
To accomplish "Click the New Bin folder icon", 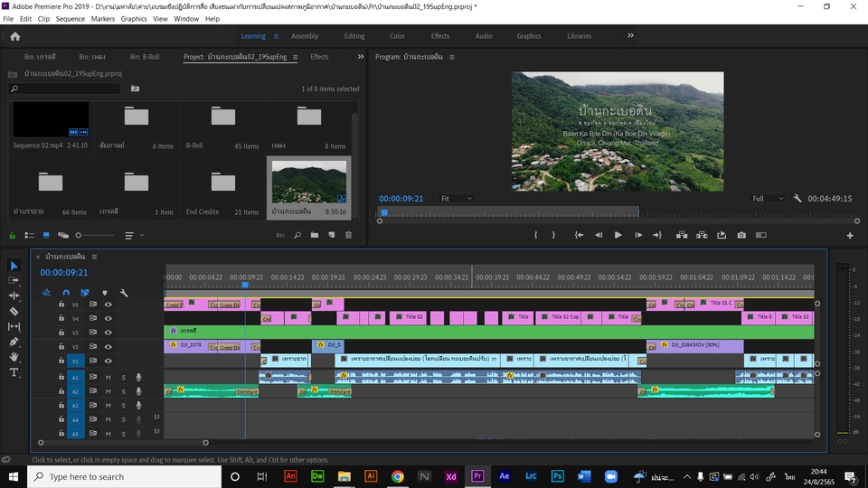I will coord(314,235).
